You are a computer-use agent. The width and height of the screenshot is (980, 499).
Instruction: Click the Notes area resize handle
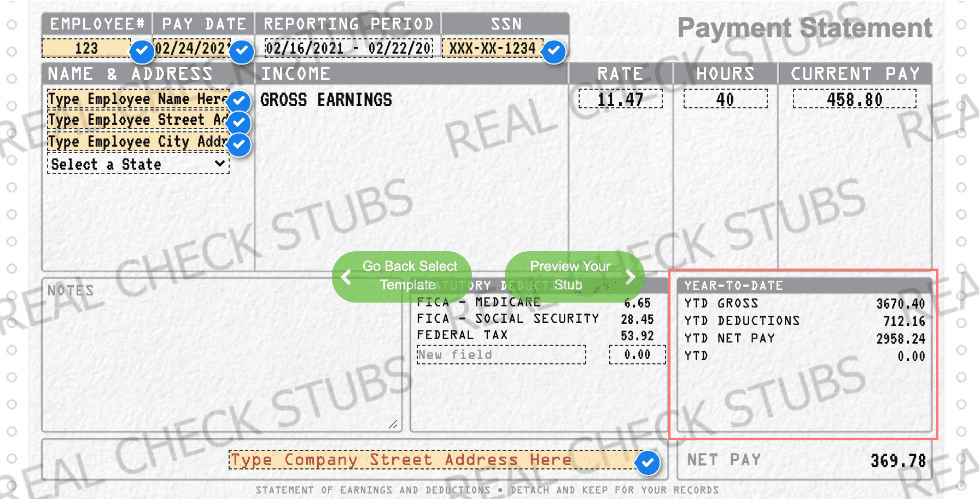(393, 424)
